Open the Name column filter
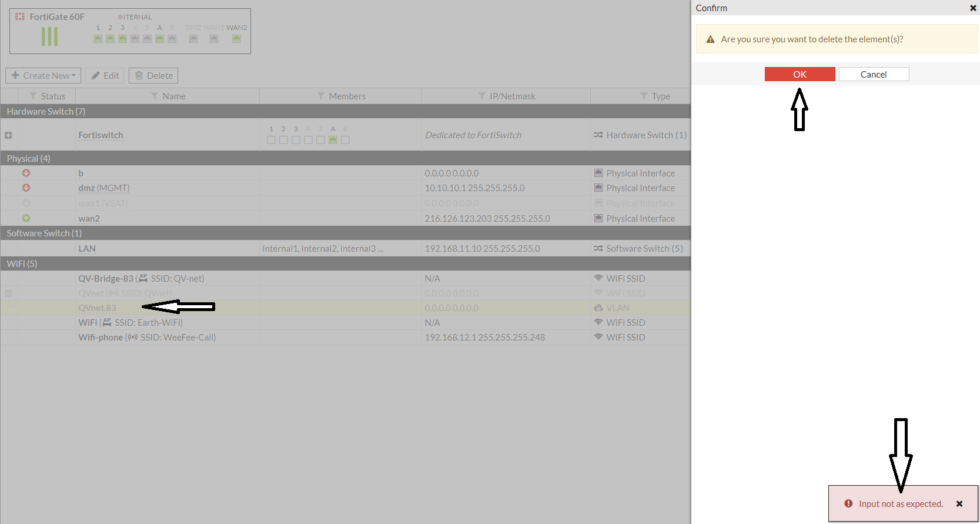Screen dimensions: 980x524 [155, 96]
